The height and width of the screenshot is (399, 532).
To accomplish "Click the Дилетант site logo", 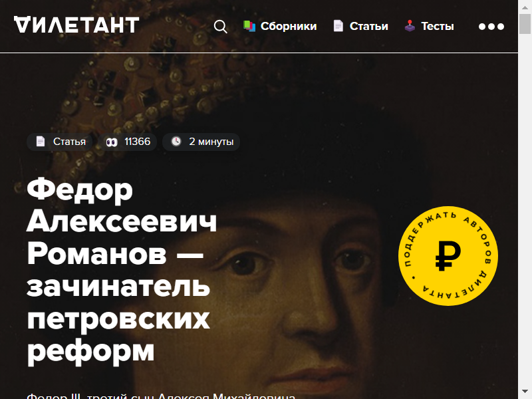I will click(x=76, y=25).
